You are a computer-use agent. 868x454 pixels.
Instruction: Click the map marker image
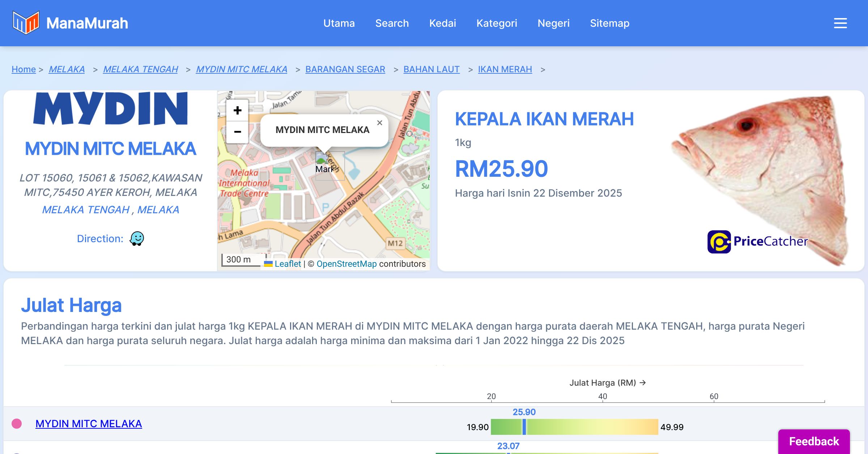click(x=322, y=159)
